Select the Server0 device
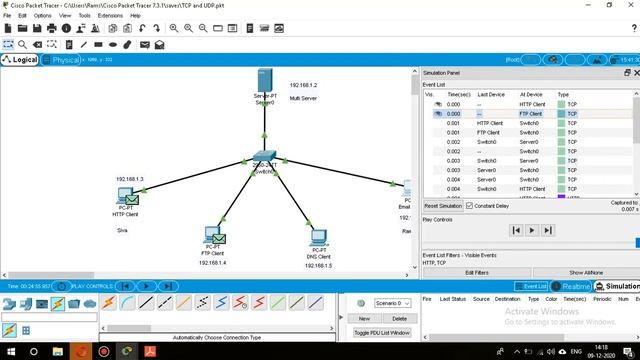 click(265, 80)
